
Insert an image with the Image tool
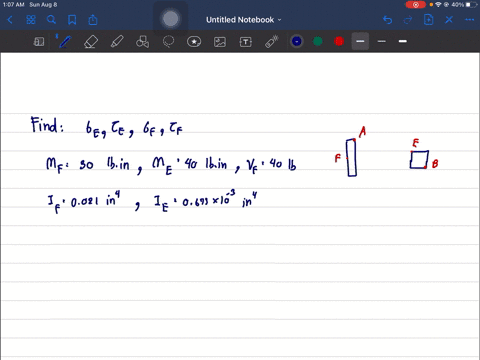(220, 42)
